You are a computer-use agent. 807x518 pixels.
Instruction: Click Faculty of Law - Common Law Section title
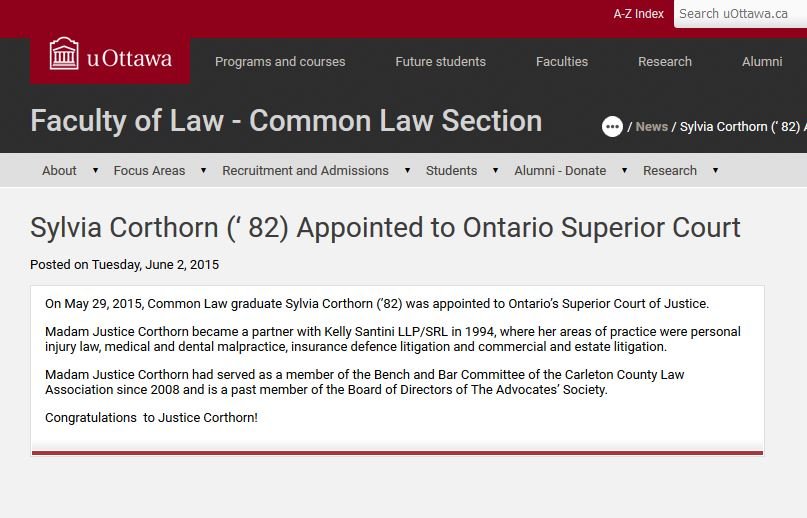(x=286, y=121)
